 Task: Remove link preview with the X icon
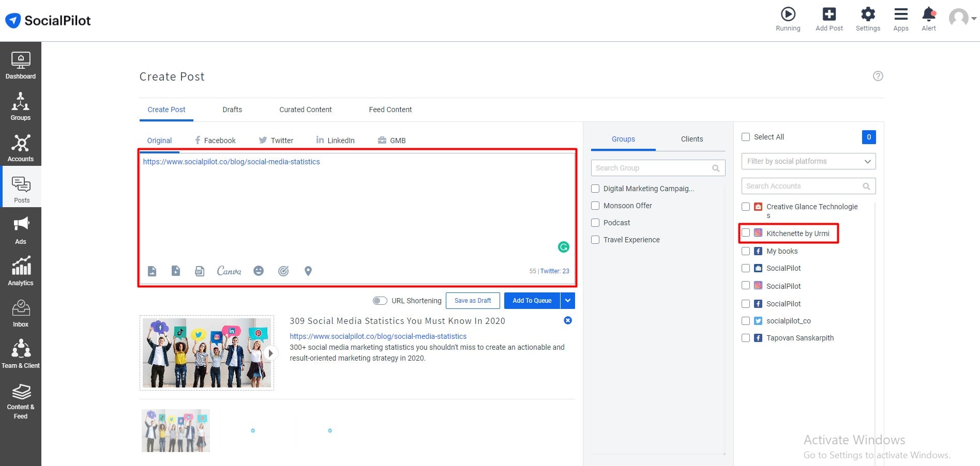click(x=568, y=320)
